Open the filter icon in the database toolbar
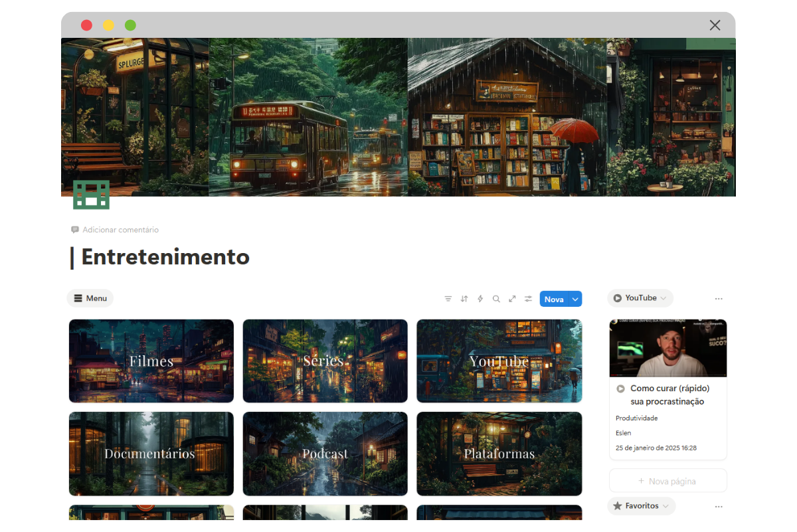 (448, 299)
